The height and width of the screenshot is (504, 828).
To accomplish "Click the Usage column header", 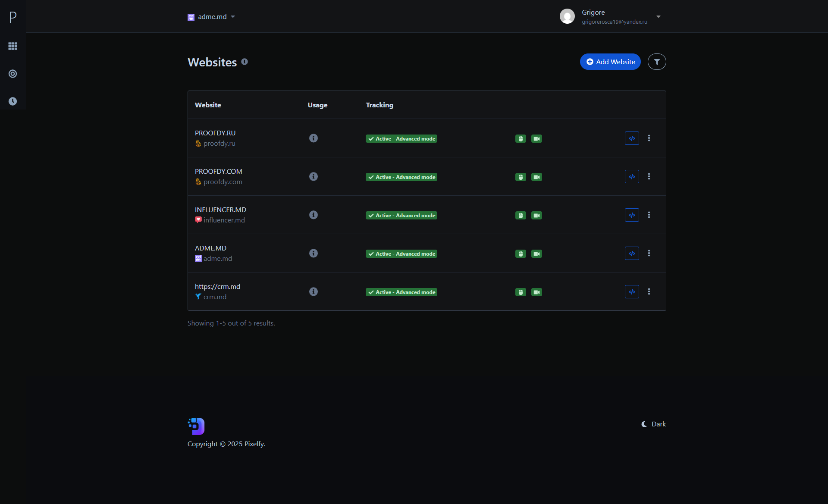I will [x=317, y=105].
